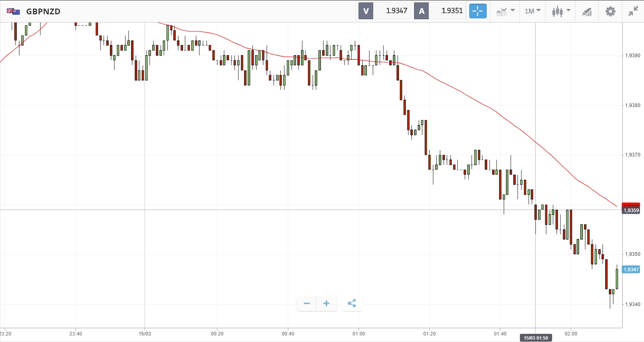This screenshot has height=342, width=644.
Task: Click the V sell button
Action: pyautogui.click(x=366, y=11)
